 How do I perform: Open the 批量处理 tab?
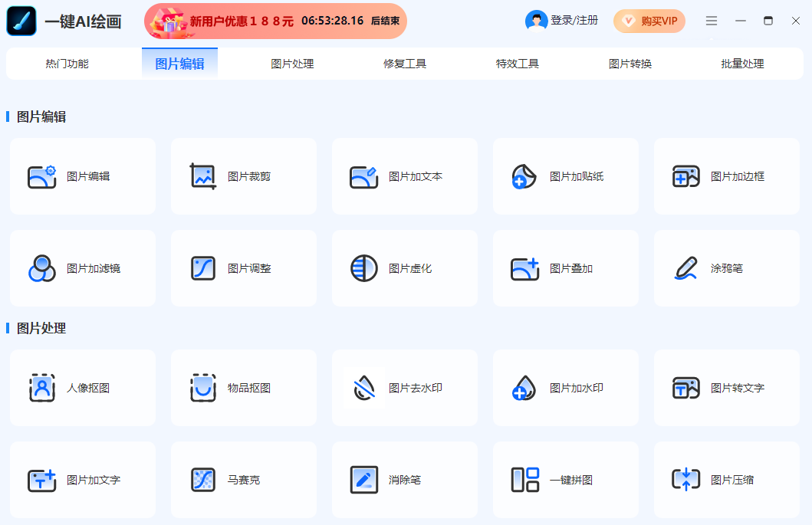click(741, 65)
